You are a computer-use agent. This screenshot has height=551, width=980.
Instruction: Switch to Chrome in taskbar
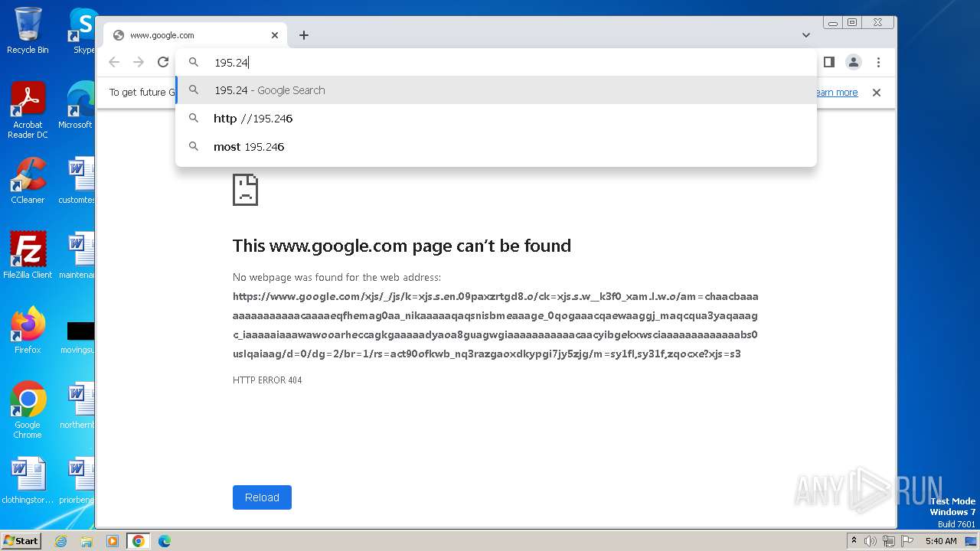[x=139, y=541]
